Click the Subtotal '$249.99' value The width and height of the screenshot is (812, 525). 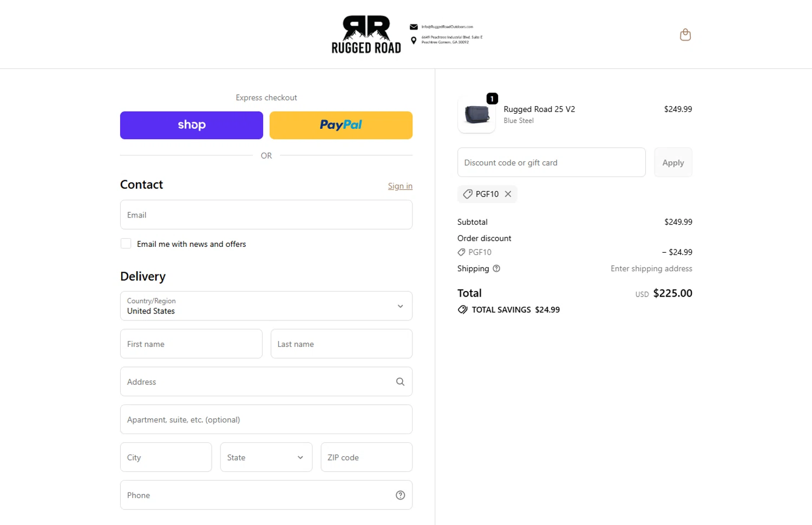pos(678,222)
